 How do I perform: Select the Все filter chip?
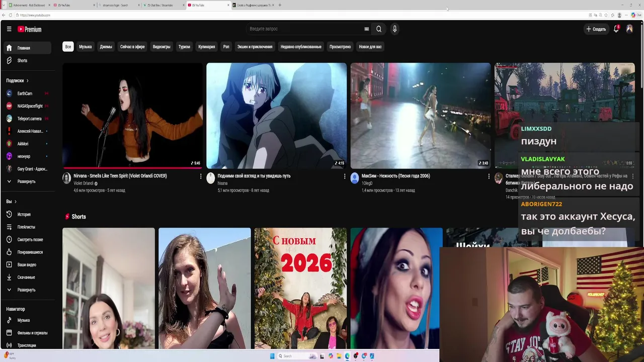[x=68, y=47]
